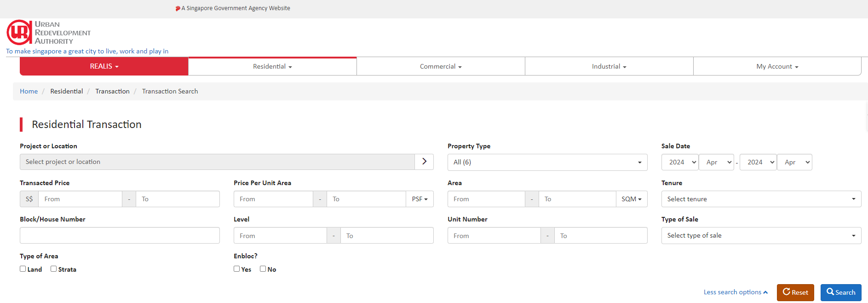This screenshot has height=303, width=868.
Task: Click the Block/House Number input
Action: tap(120, 235)
